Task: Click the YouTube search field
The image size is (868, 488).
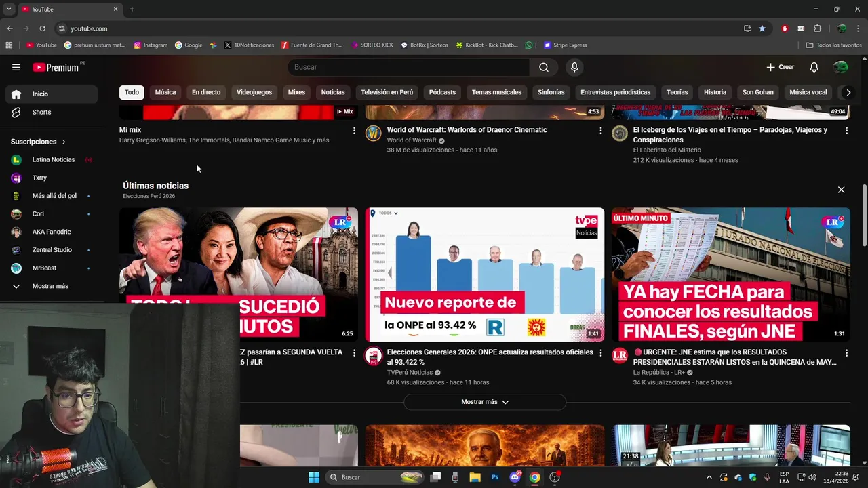Action: [408, 67]
